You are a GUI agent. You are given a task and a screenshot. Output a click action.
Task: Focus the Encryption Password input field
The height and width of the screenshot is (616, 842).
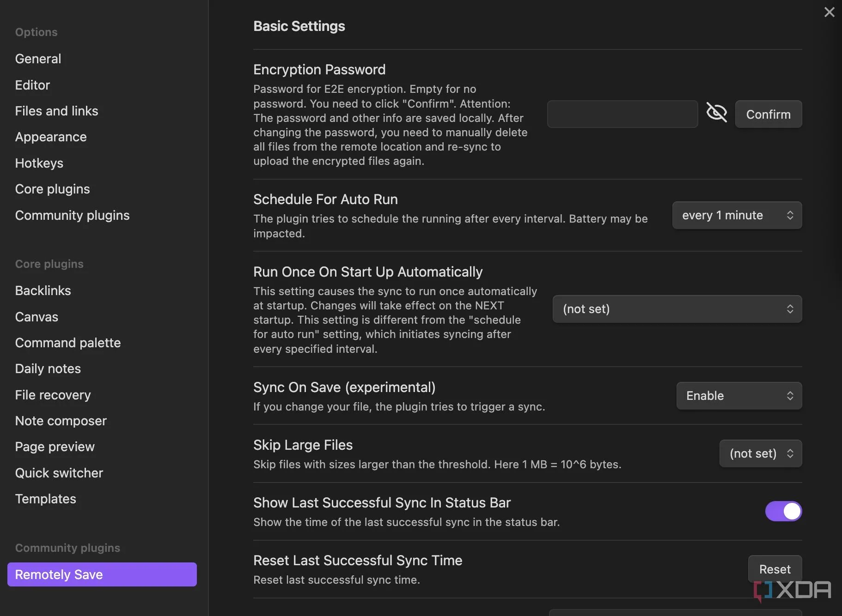click(x=622, y=114)
